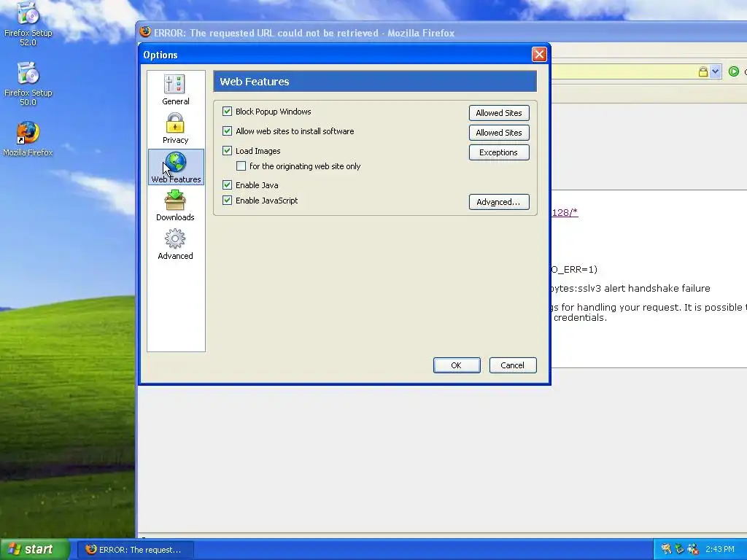Image resolution: width=747 pixels, height=560 pixels.
Task: Open Firefox Setup 50.0 desktop icon
Action: tap(28, 84)
